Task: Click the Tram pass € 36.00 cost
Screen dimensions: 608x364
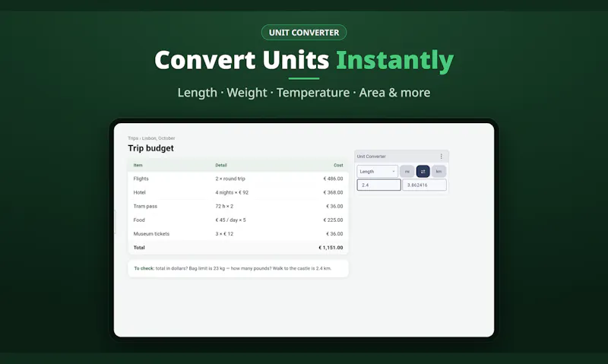Action: 334,206
